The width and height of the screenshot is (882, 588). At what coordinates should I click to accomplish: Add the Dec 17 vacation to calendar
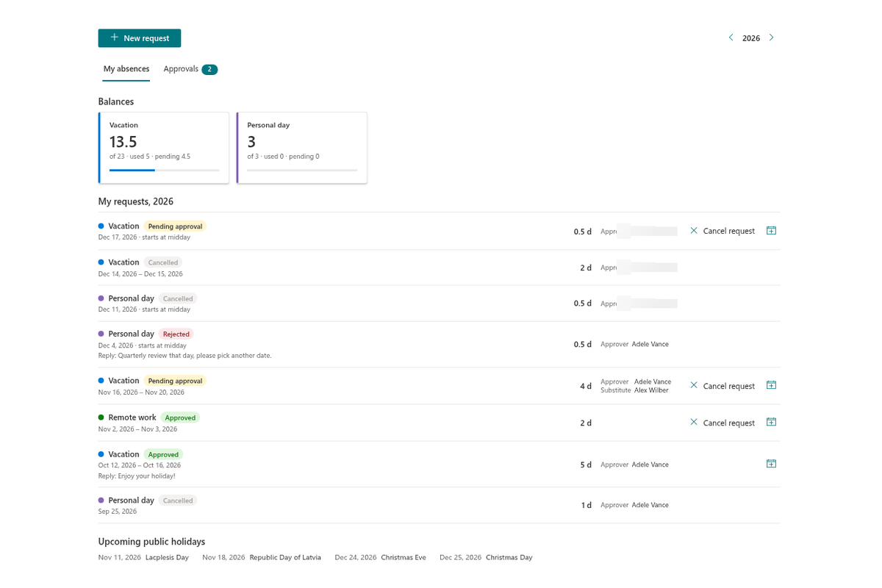771,231
